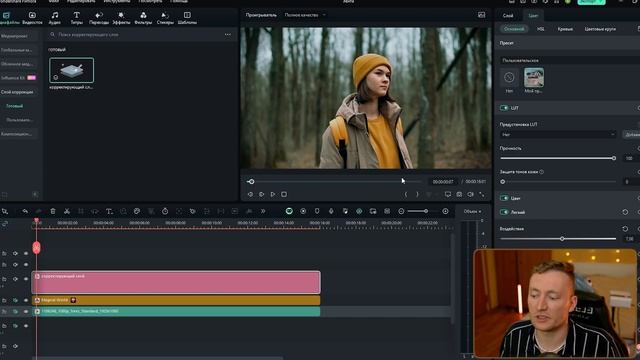Toggle the Легкий switch
Viewport: 640px width, 360px height.
[x=504, y=212]
